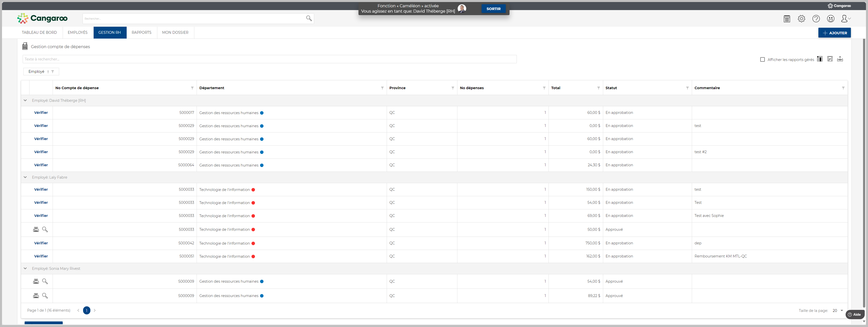Click the save layout diskette icon
This screenshot has height=327, width=868.
pyautogui.click(x=830, y=59)
